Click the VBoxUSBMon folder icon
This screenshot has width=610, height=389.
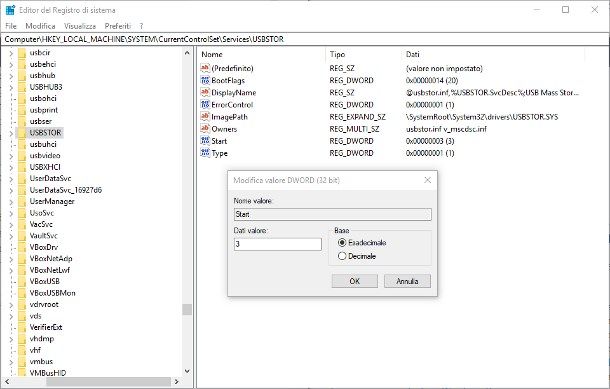(22, 293)
